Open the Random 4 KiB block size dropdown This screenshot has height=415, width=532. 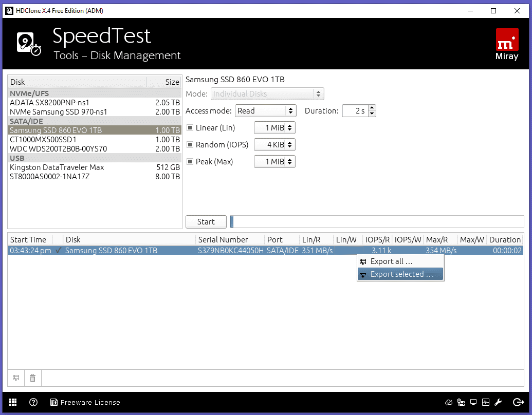pos(274,145)
